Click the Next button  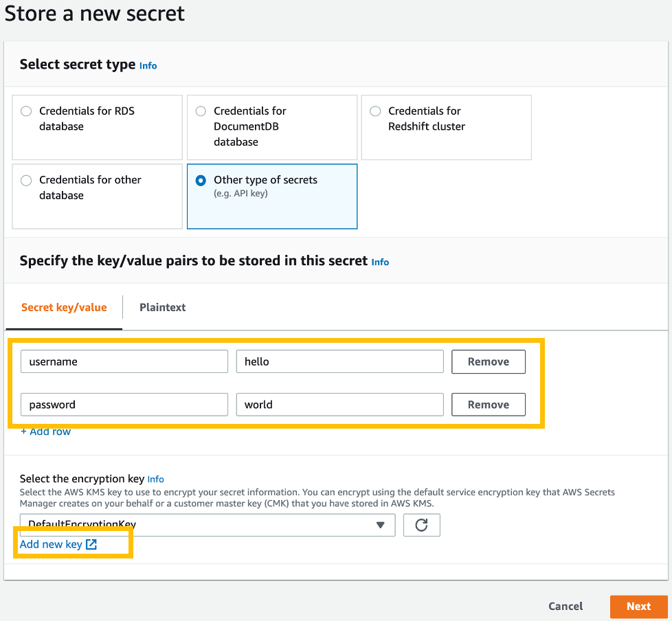(639, 607)
